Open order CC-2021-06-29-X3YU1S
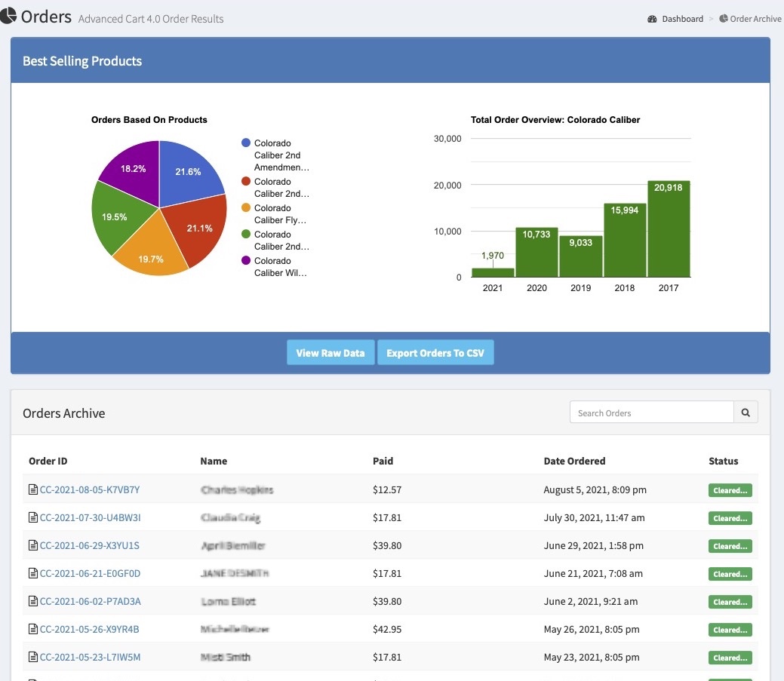Image resolution: width=784 pixels, height=681 pixels. click(x=90, y=545)
